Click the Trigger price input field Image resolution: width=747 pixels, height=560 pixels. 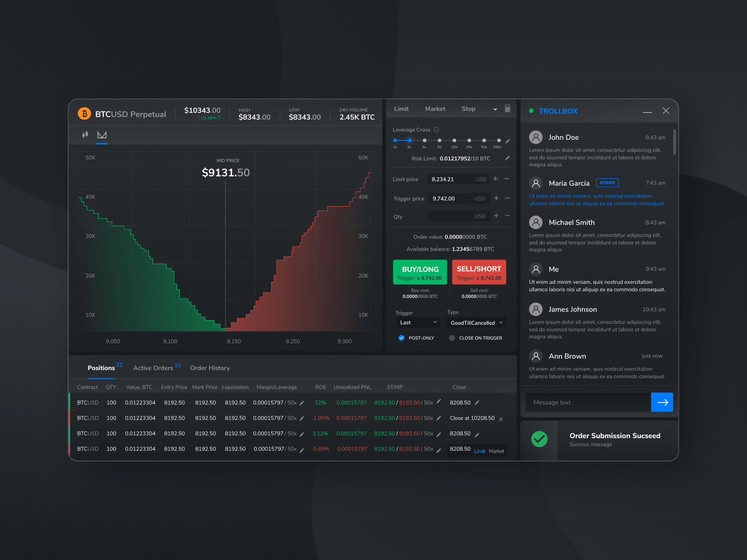(x=459, y=198)
